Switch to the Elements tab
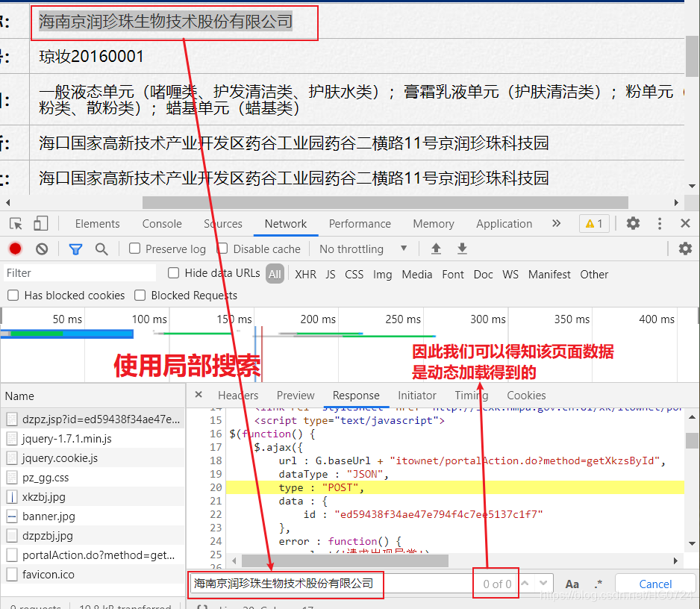This screenshot has height=609, width=700. (97, 224)
